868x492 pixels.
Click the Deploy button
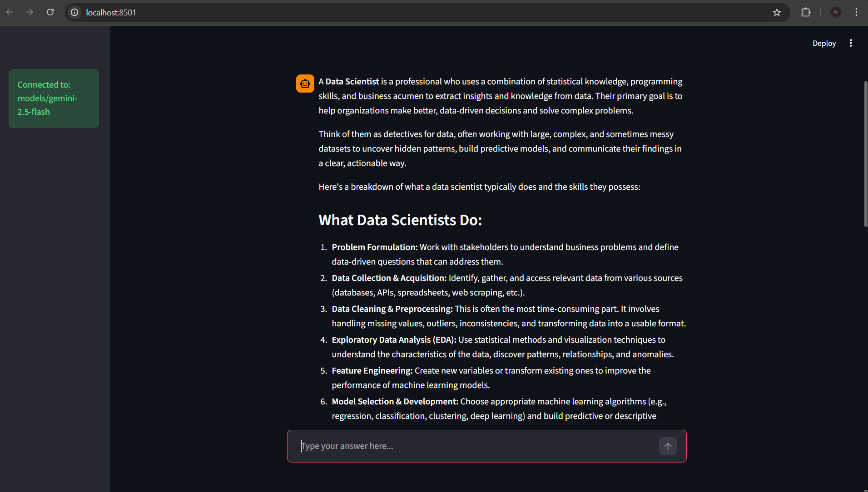[x=824, y=43]
